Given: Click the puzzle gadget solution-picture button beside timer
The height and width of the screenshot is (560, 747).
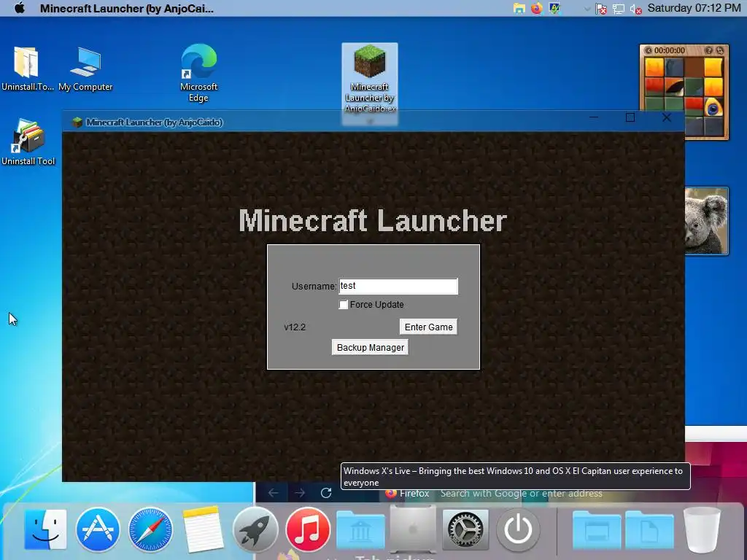Looking at the screenshot, I should 648,50.
